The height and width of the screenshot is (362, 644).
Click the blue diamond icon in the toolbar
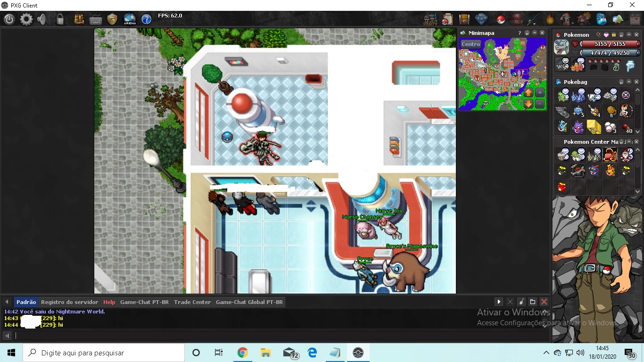(x=481, y=19)
